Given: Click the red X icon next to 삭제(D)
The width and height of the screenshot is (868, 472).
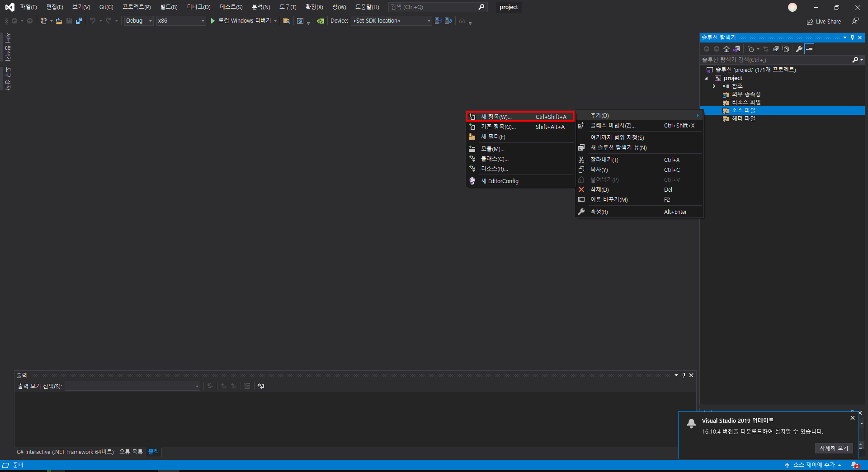Looking at the screenshot, I should pyautogui.click(x=581, y=190).
